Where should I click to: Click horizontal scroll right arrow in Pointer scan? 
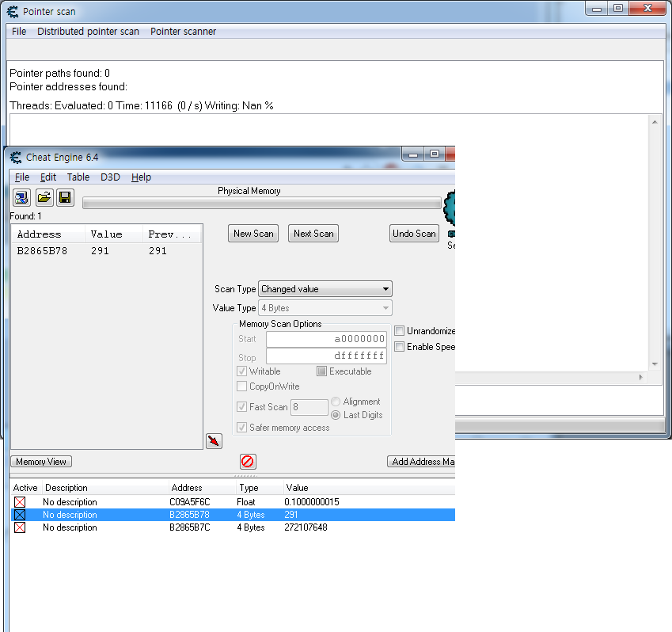641,377
